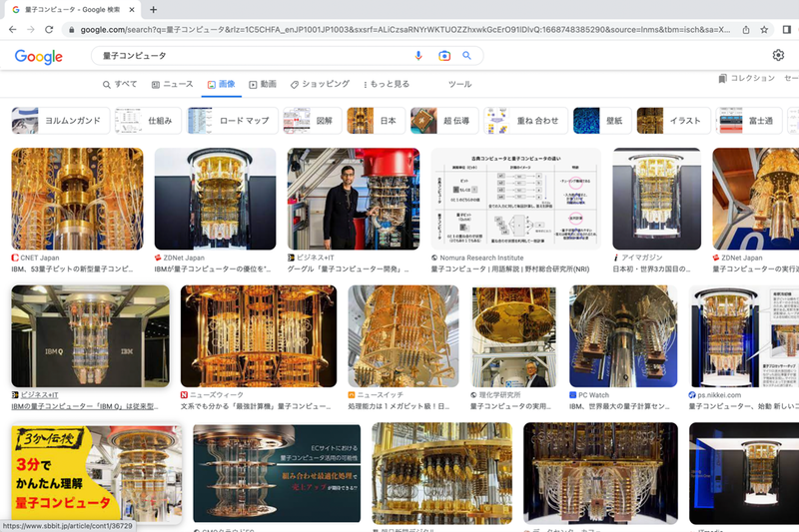Switch to 動画 search tab
This screenshot has width=799, height=532.
click(x=263, y=84)
